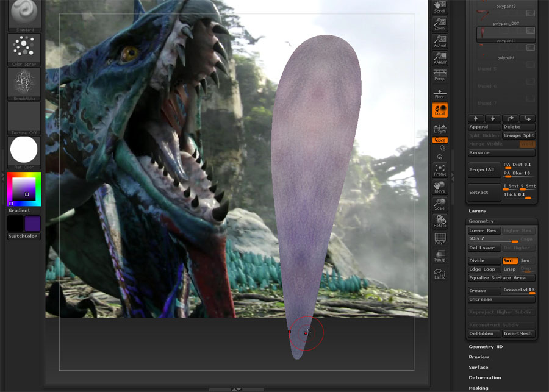Select the Scale navigation icon
This screenshot has width=549, height=392.
pyautogui.click(x=440, y=204)
